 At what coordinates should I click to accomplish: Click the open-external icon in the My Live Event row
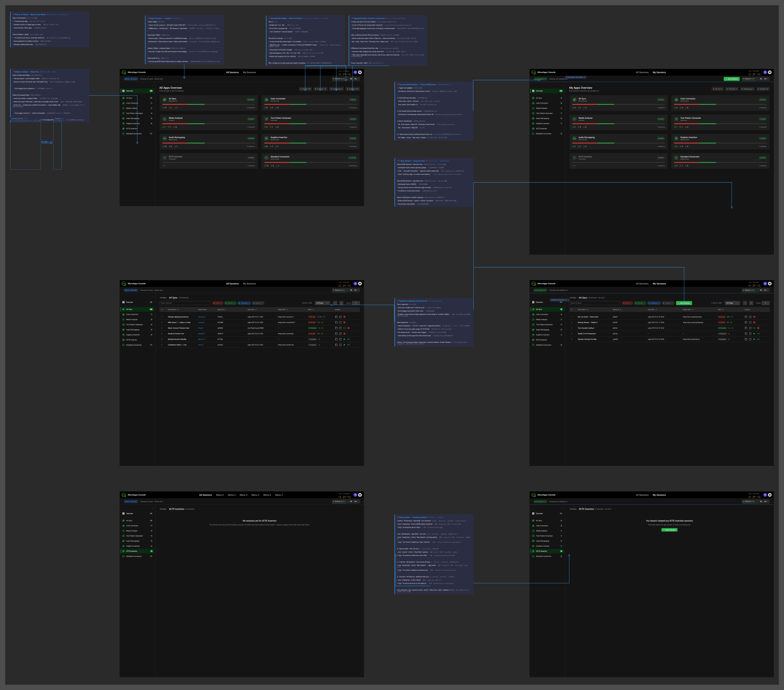750,317
